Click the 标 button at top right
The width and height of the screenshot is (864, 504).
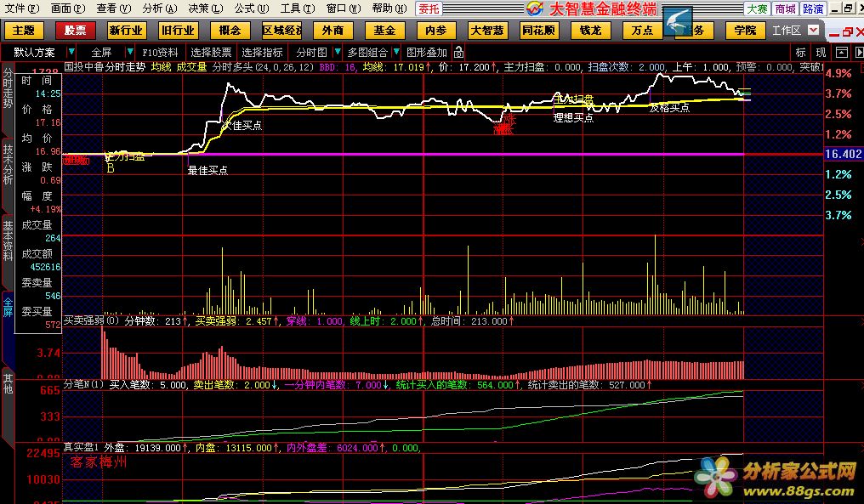800,53
